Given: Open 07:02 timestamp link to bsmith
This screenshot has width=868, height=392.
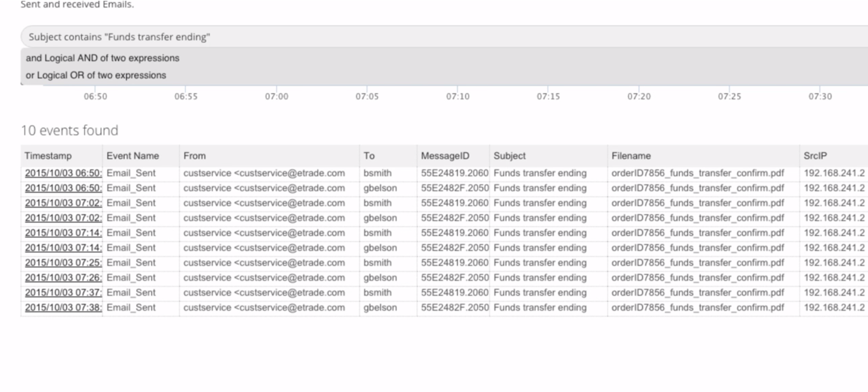Looking at the screenshot, I should [x=63, y=203].
